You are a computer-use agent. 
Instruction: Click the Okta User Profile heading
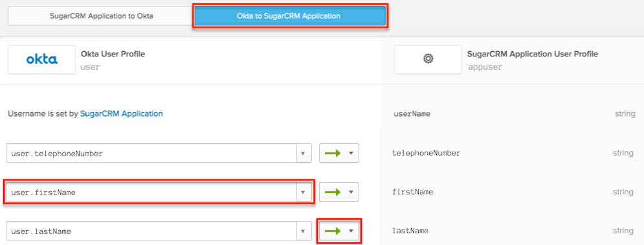[113, 54]
